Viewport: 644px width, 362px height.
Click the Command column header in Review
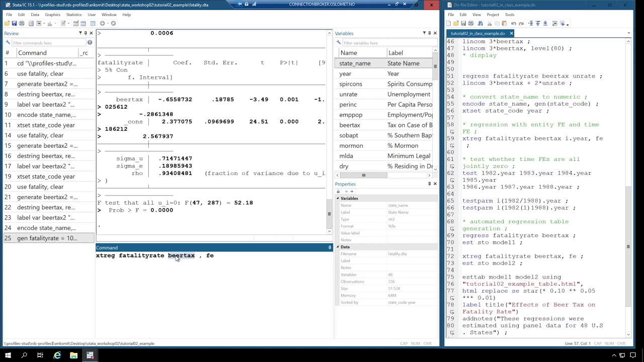pyautogui.click(x=48, y=53)
